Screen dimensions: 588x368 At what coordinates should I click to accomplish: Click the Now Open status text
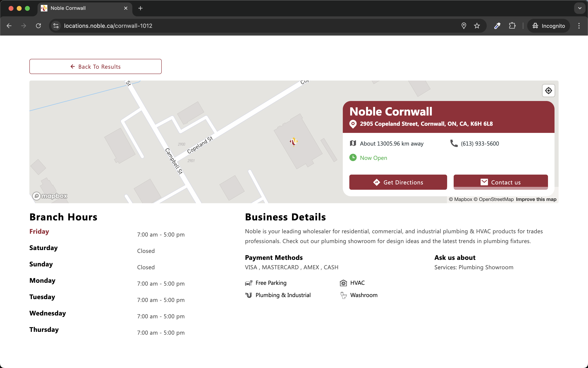[x=373, y=158]
